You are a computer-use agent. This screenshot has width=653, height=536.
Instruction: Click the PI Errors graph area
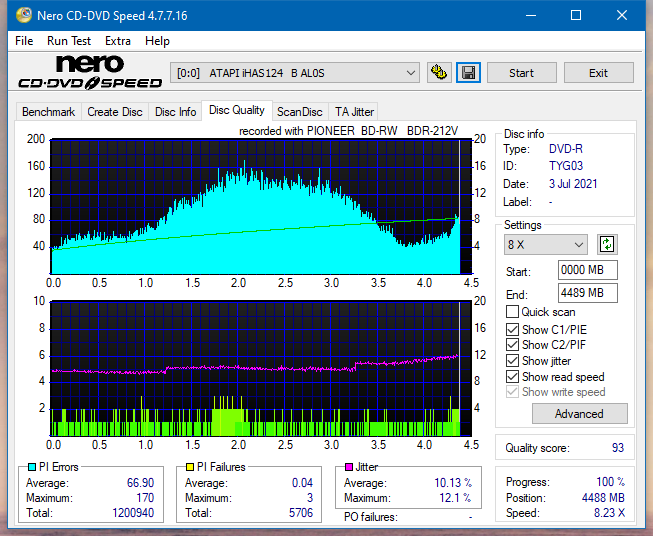pyautogui.click(x=261, y=207)
